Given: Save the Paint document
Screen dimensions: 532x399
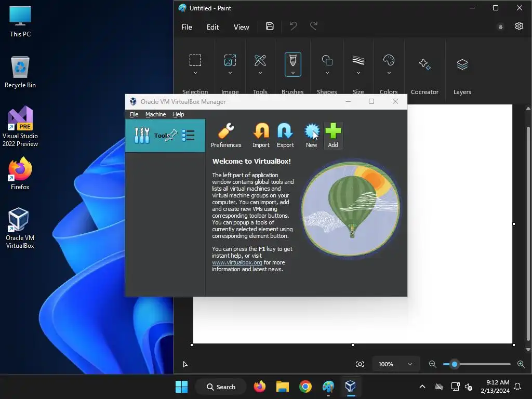Looking at the screenshot, I should [270, 26].
